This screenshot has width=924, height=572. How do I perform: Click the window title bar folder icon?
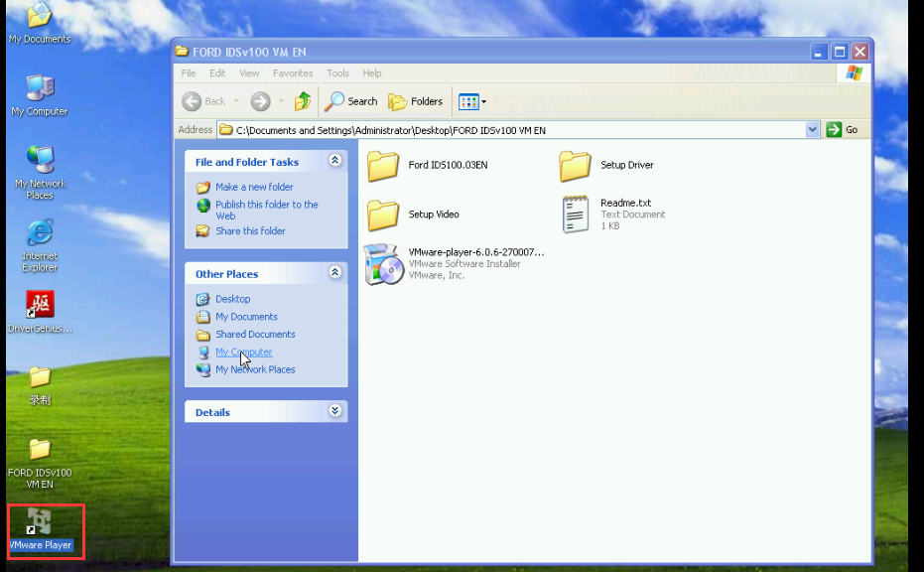182,52
